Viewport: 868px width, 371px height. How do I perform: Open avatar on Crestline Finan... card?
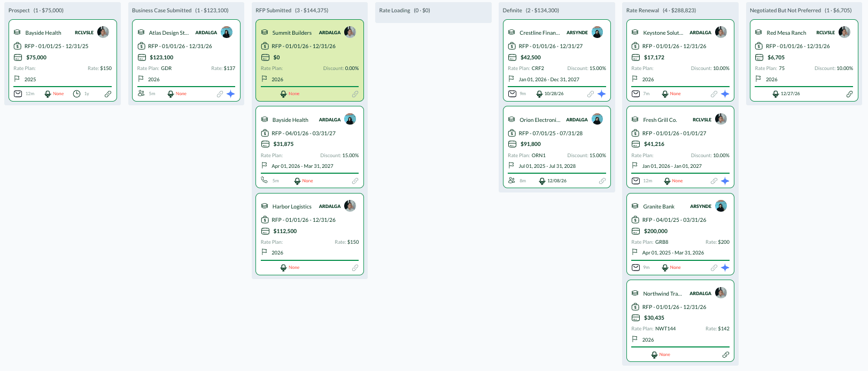[598, 32]
